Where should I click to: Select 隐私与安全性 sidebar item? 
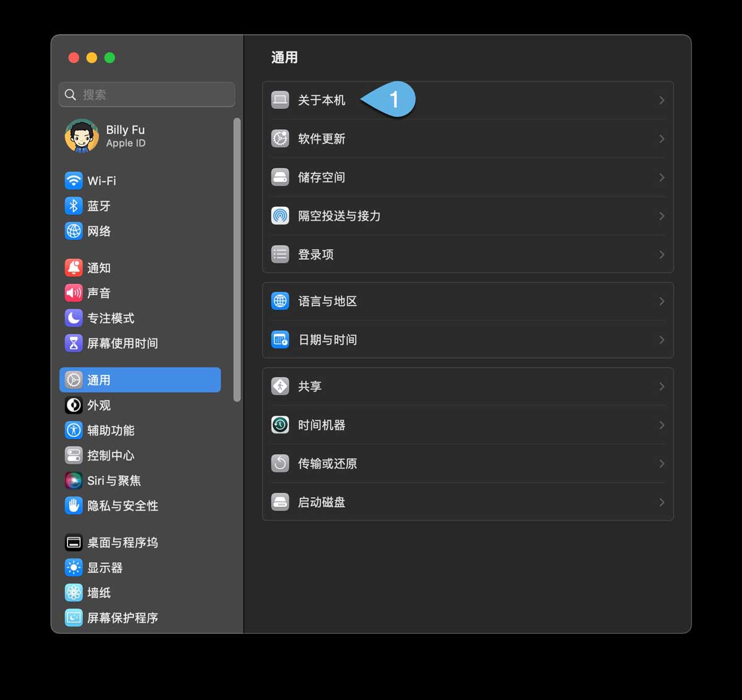122,506
